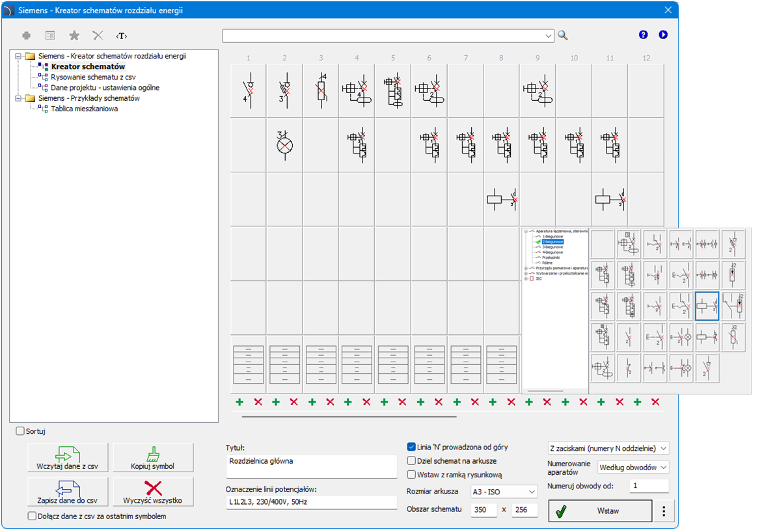Click red X under column 2
This screenshot has width=762, height=532.
[x=293, y=403]
